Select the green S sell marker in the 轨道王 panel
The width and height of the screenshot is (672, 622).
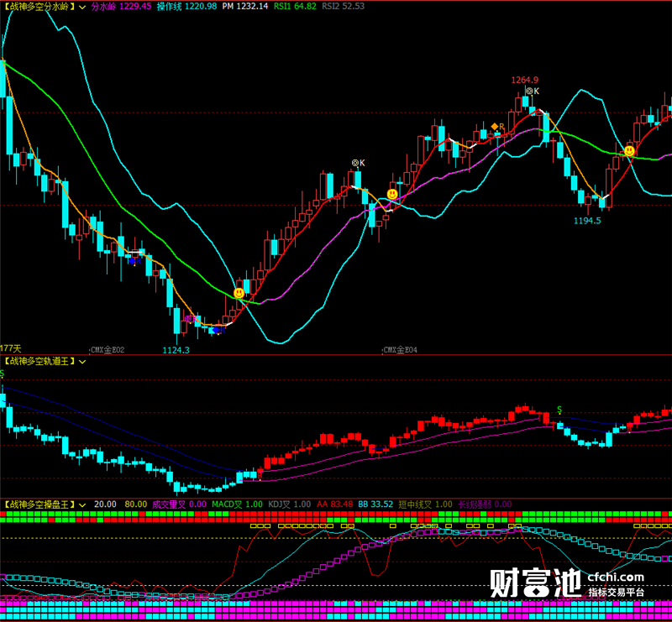[x=559, y=410]
